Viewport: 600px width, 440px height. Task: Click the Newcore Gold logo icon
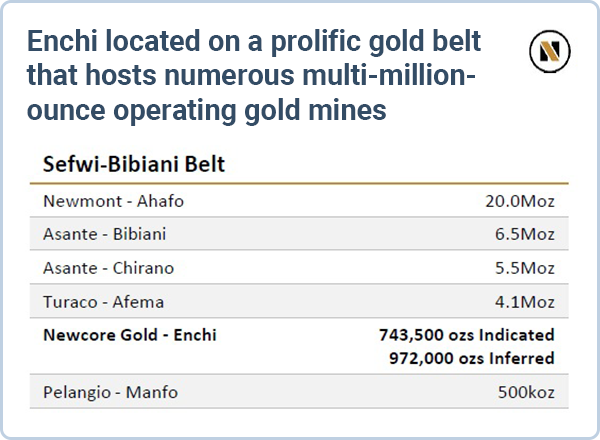click(x=549, y=51)
